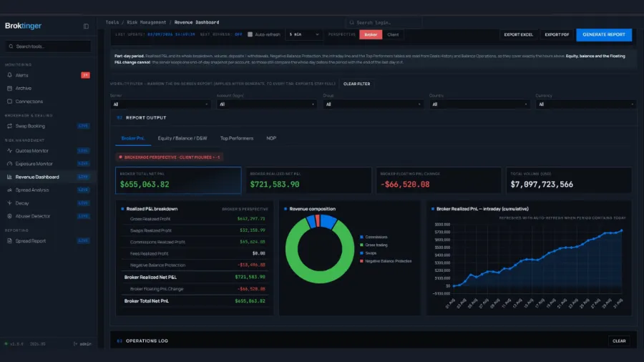Click the Spread Analysis icon
Image resolution: width=644 pixels, height=362 pixels.
click(9, 190)
